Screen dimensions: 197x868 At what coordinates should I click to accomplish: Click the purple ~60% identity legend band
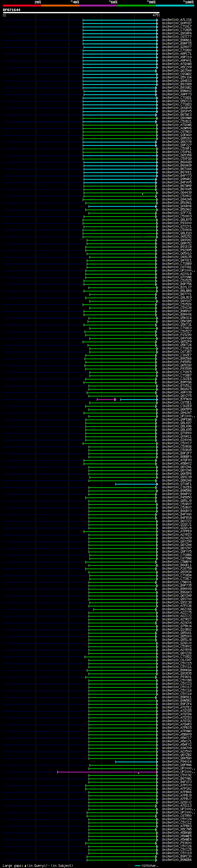99,6
